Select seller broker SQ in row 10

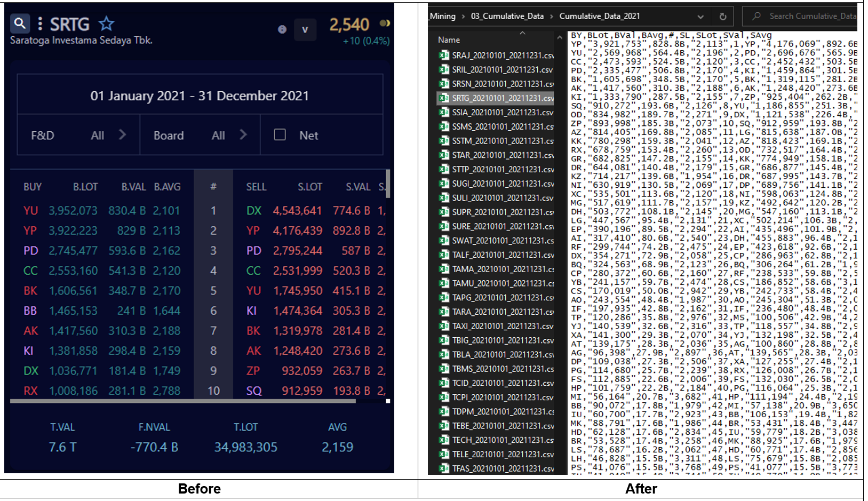pos(254,391)
